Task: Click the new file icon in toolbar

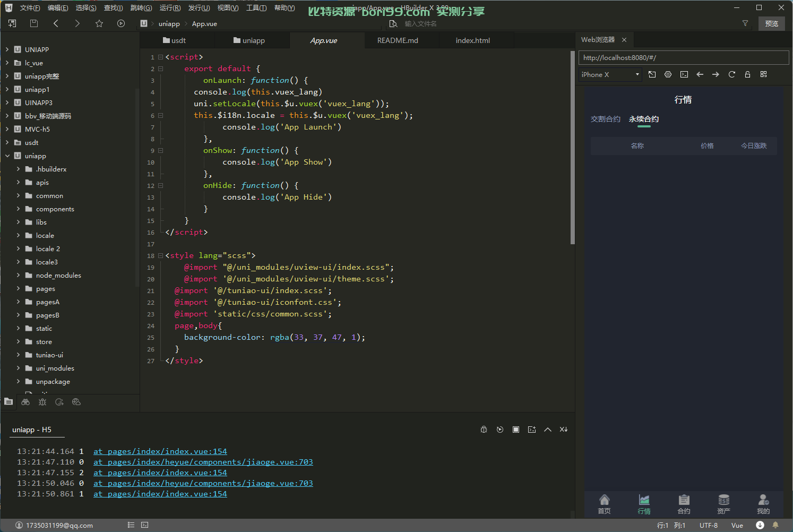Action: (12, 23)
